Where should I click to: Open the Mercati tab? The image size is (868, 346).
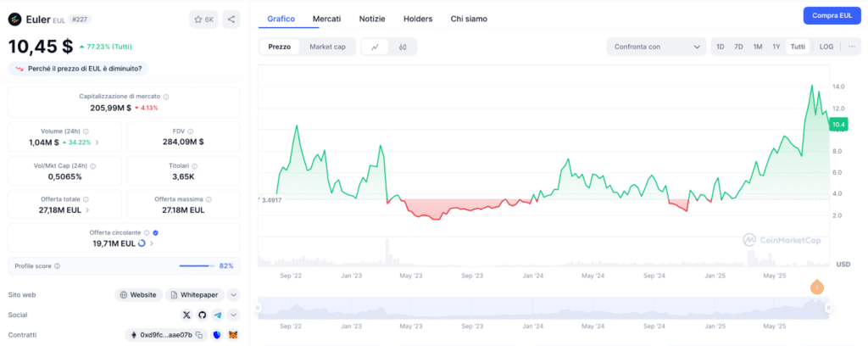(x=326, y=19)
